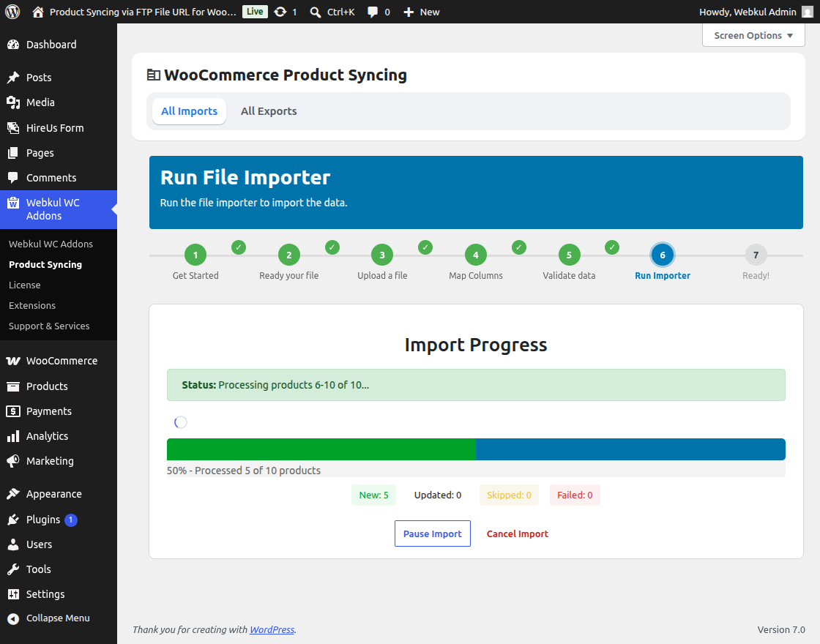Click step 6 Run Importer circle
The width and height of the screenshot is (820, 644).
point(663,255)
